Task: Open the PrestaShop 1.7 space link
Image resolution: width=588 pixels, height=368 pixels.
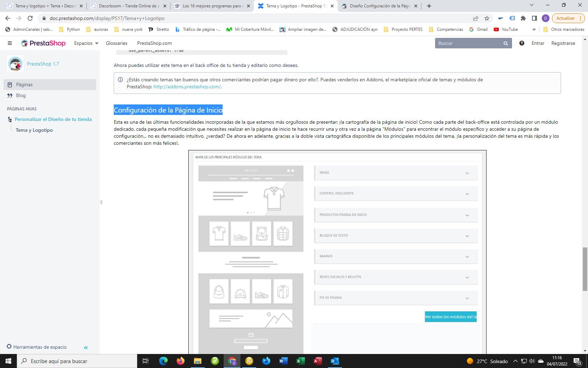Action: click(43, 64)
